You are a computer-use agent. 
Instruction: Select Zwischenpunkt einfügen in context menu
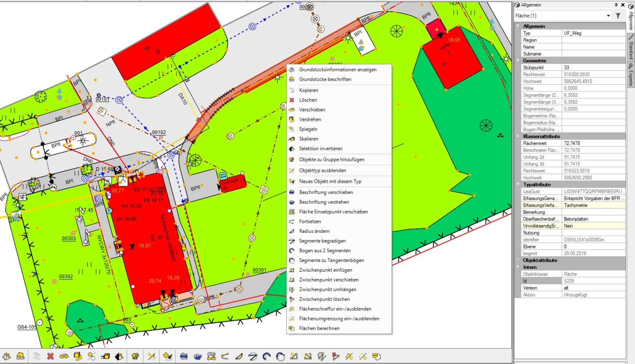[x=325, y=270]
